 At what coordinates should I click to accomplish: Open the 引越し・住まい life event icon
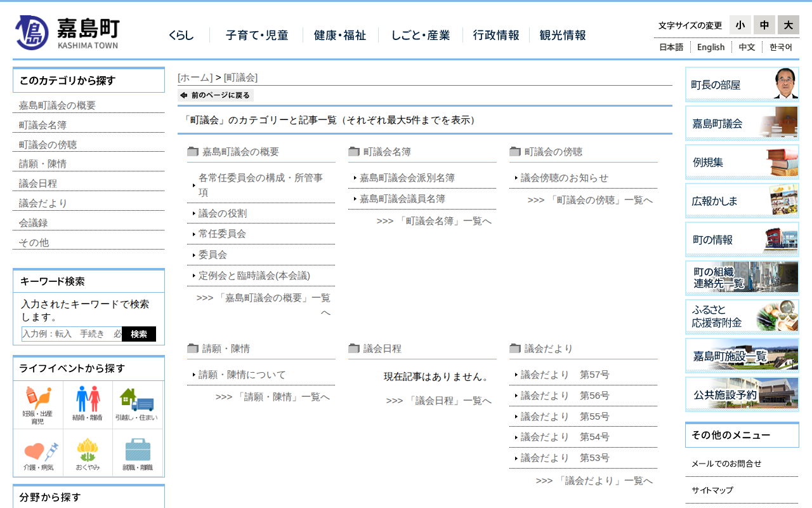pyautogui.click(x=138, y=405)
